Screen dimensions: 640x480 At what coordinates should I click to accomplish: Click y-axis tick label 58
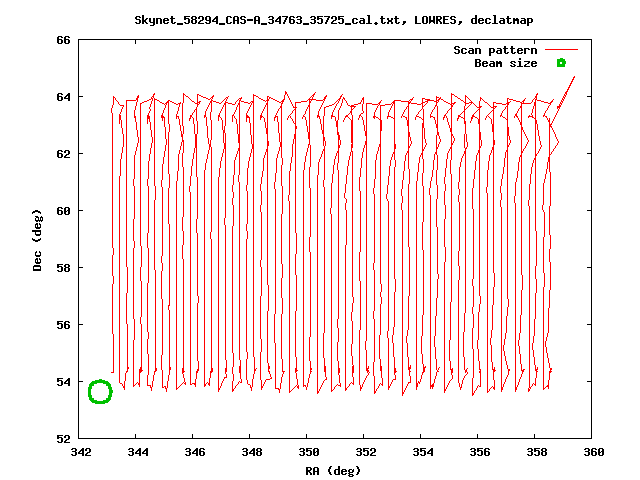(63, 268)
